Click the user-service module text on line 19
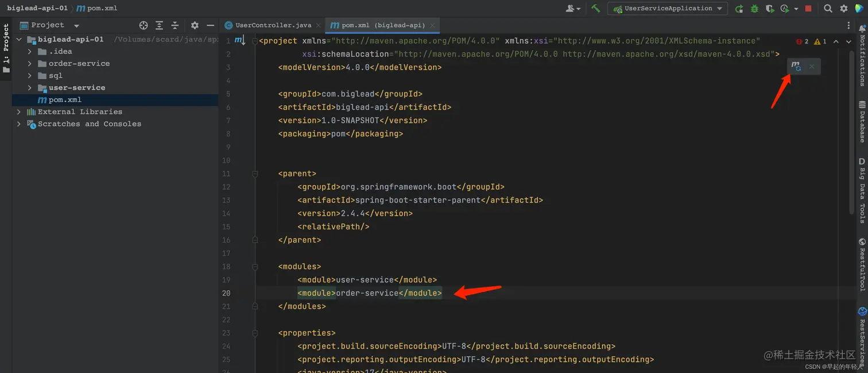The image size is (868, 373). [x=365, y=280]
